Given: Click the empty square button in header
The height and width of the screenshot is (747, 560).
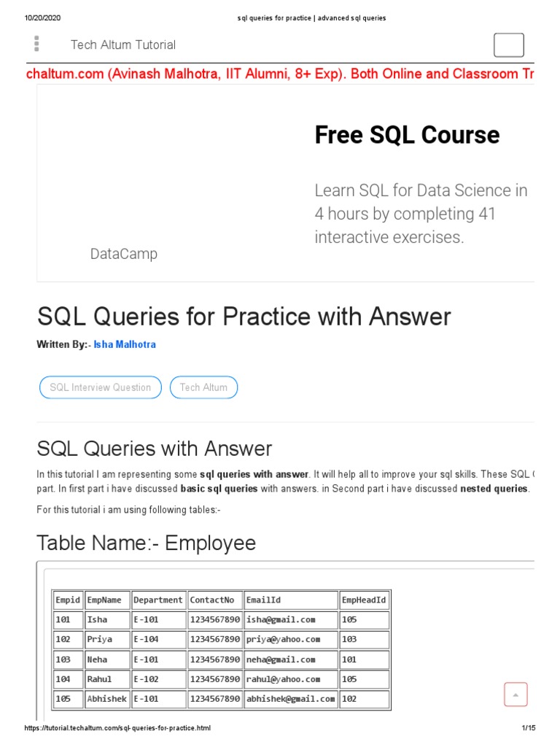Looking at the screenshot, I should pos(508,44).
